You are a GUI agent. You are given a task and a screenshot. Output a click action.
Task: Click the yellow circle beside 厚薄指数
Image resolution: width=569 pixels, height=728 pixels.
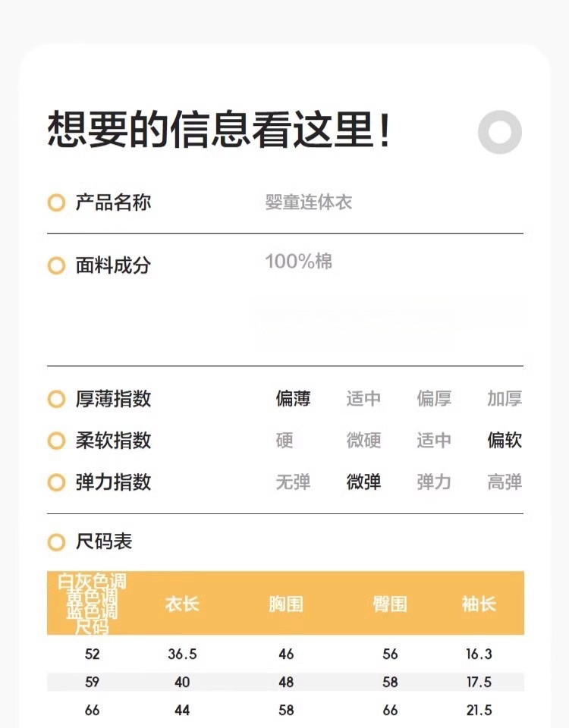coord(56,399)
